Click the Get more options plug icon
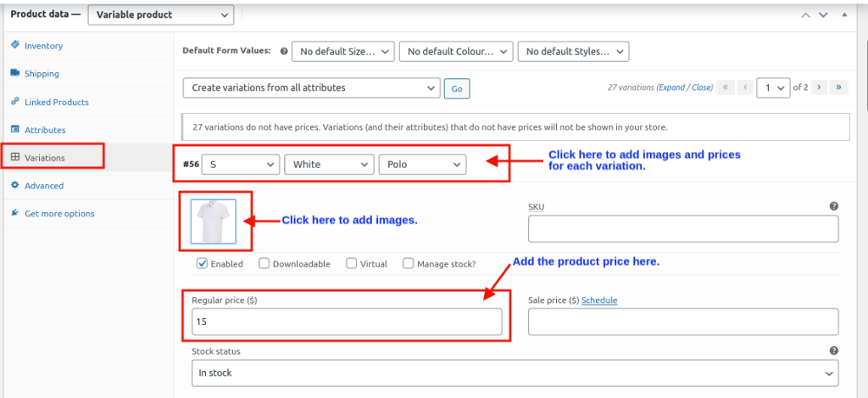The height and width of the screenshot is (398, 868). tap(15, 213)
